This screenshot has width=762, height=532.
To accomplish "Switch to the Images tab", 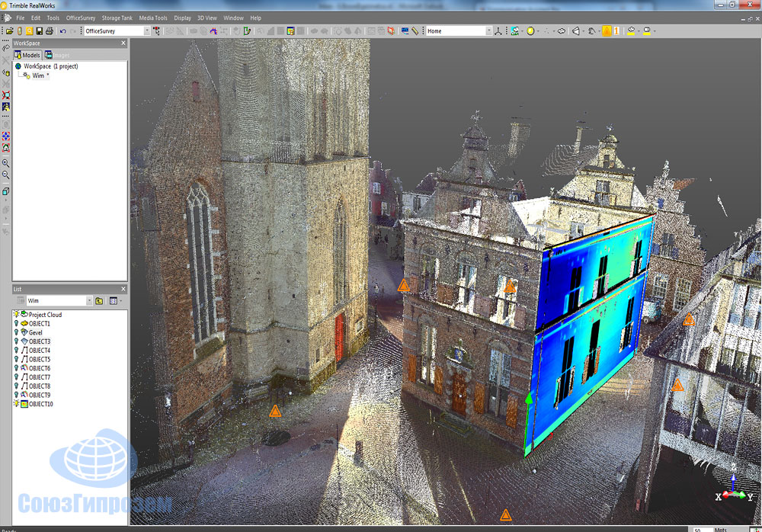I will pyautogui.click(x=57, y=56).
